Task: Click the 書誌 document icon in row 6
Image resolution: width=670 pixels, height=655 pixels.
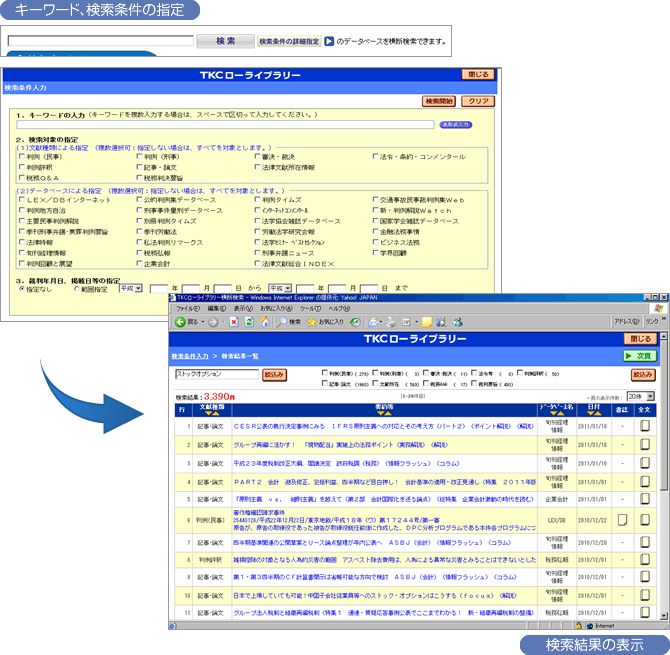Action: (x=621, y=520)
